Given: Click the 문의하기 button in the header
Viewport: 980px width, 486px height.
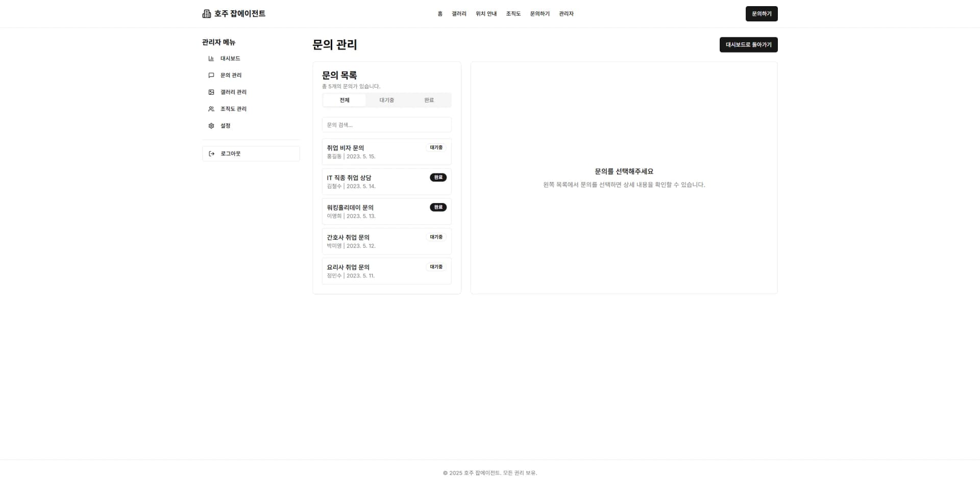Looking at the screenshot, I should pos(762,14).
